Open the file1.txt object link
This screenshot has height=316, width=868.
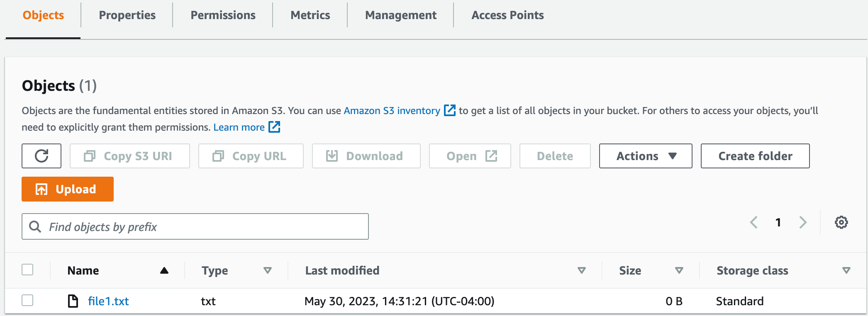pyautogui.click(x=108, y=301)
